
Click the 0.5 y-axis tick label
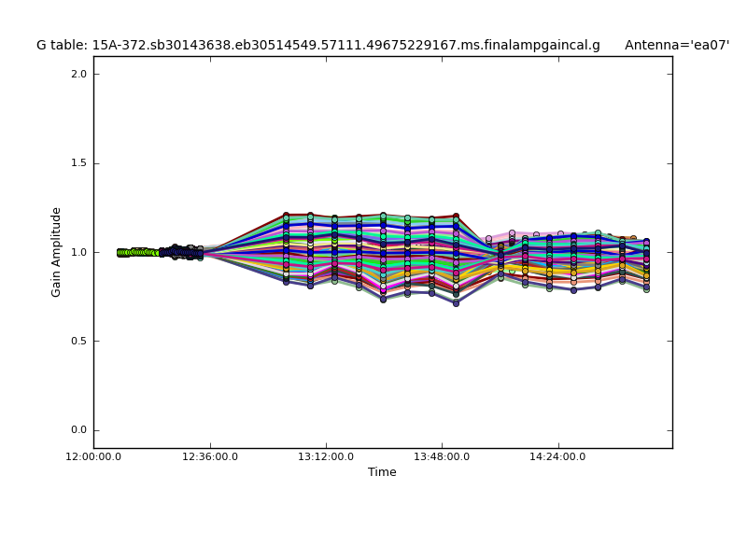(78, 341)
